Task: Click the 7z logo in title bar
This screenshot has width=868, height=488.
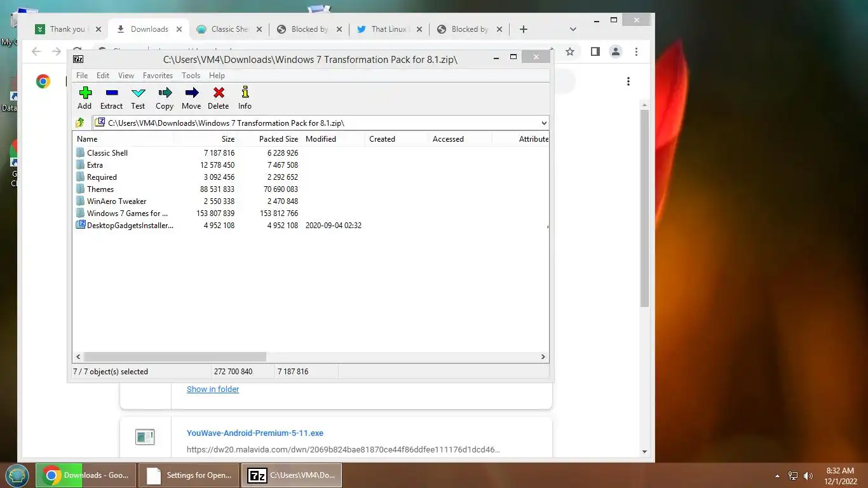Action: (78, 59)
